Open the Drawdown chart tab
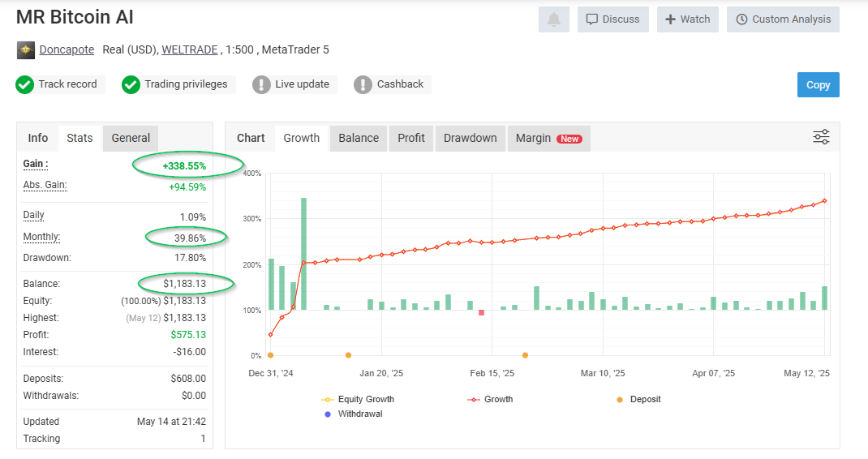Screen dimensions: 868x459 point(470,138)
